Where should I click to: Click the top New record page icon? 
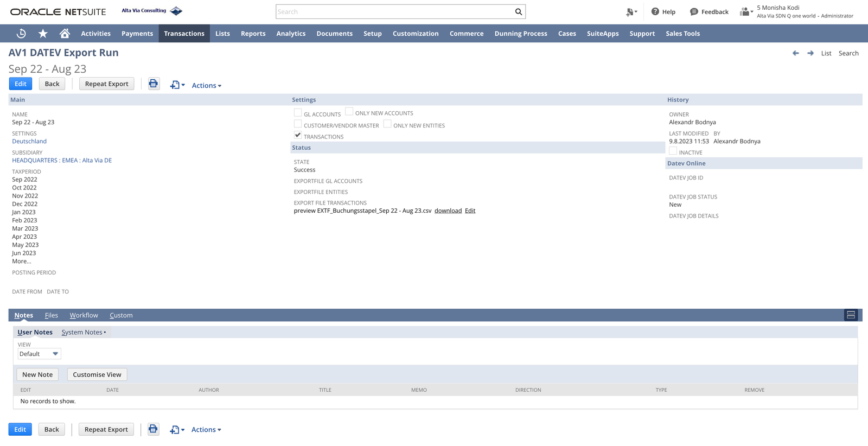177,85
